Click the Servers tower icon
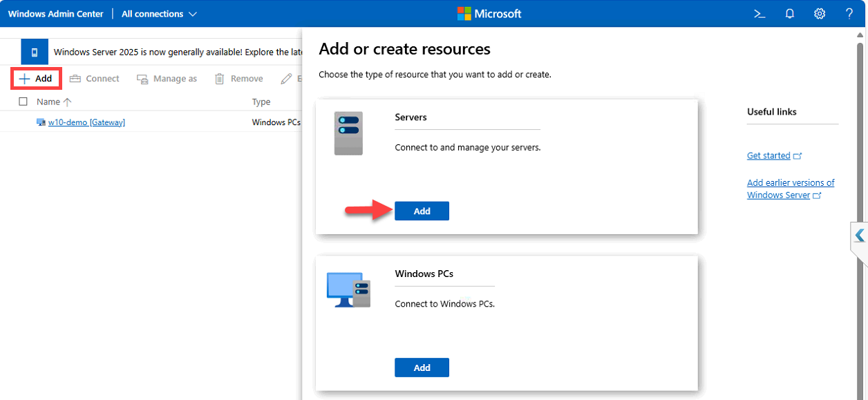 [x=348, y=133]
